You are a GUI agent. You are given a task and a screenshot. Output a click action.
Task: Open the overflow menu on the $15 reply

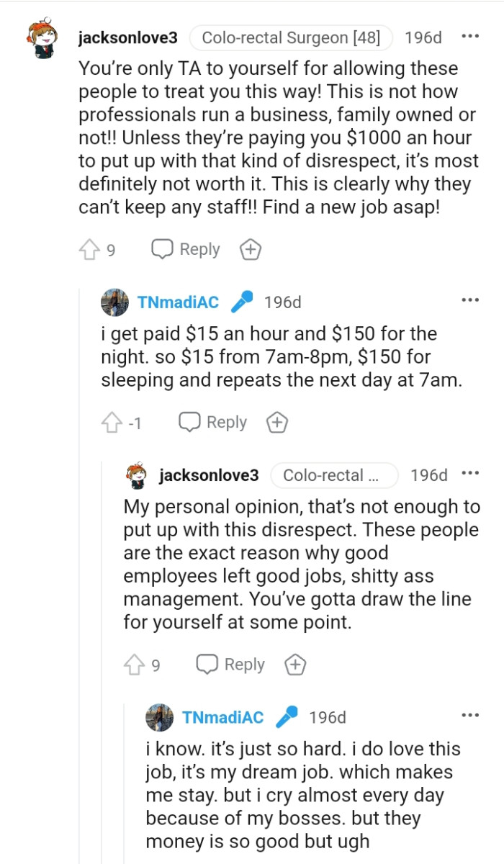471,299
